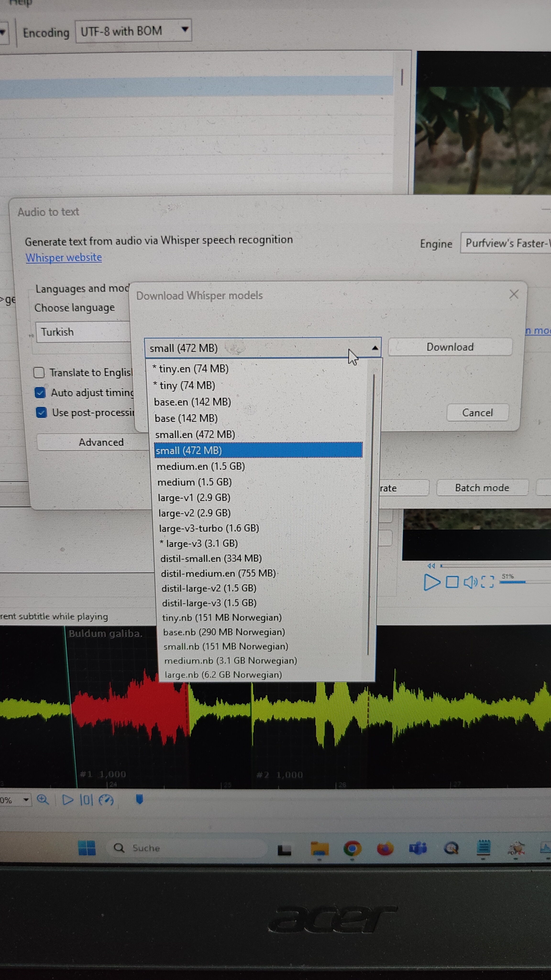
Task: Open Microsoft Teams from the taskbar
Action: (418, 848)
